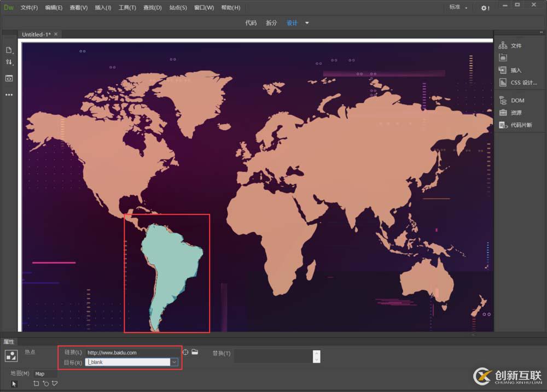Screen dimensions: 547x392
Task: Click the 链接 URL input field
Action: coord(131,353)
